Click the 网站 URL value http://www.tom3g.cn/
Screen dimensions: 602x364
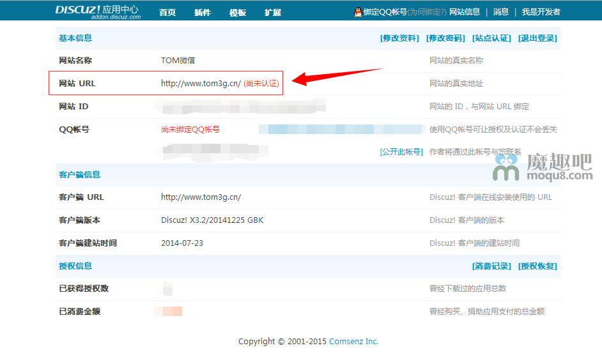click(201, 83)
